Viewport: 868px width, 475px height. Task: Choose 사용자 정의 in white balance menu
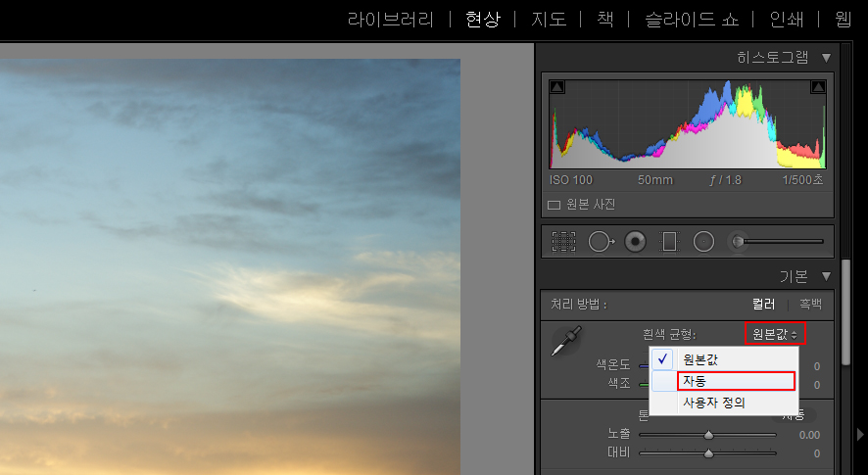(724, 404)
